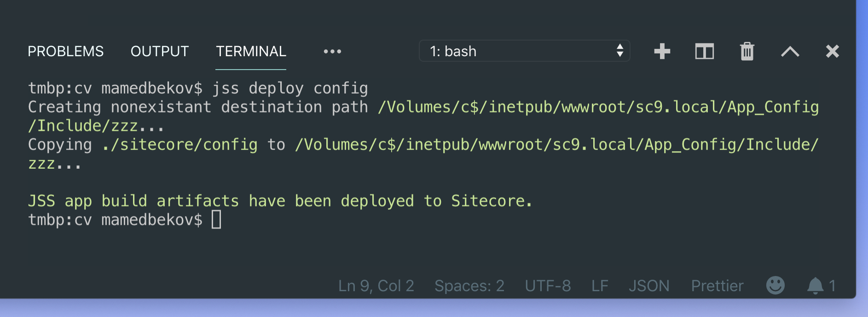Expand the terminal list dropdown arrows
This screenshot has height=317, width=868.
point(621,52)
